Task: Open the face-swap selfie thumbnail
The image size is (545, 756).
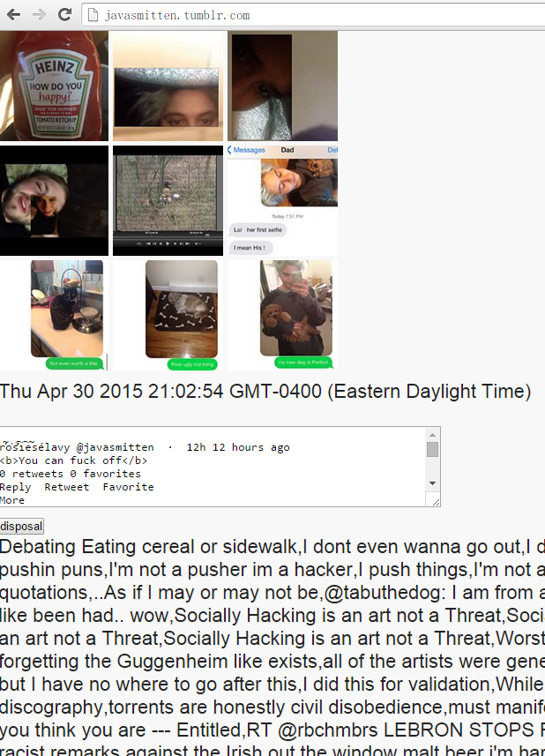Action: [x=54, y=200]
